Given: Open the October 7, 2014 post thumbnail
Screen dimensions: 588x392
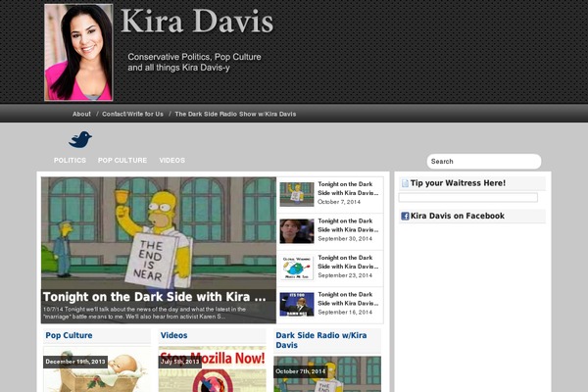Looking at the screenshot, I should 297,194.
